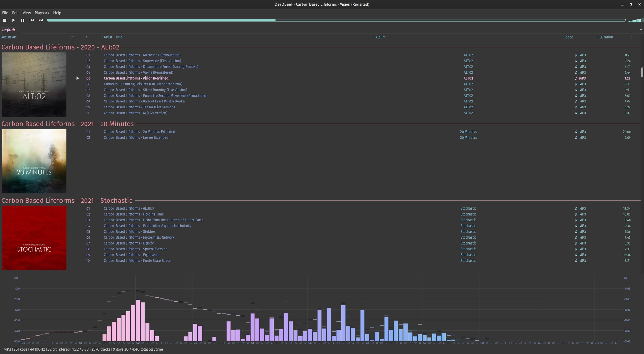Click the Stochastic album cover thumbnail
The width and height of the screenshot is (644, 354).
coord(34,238)
